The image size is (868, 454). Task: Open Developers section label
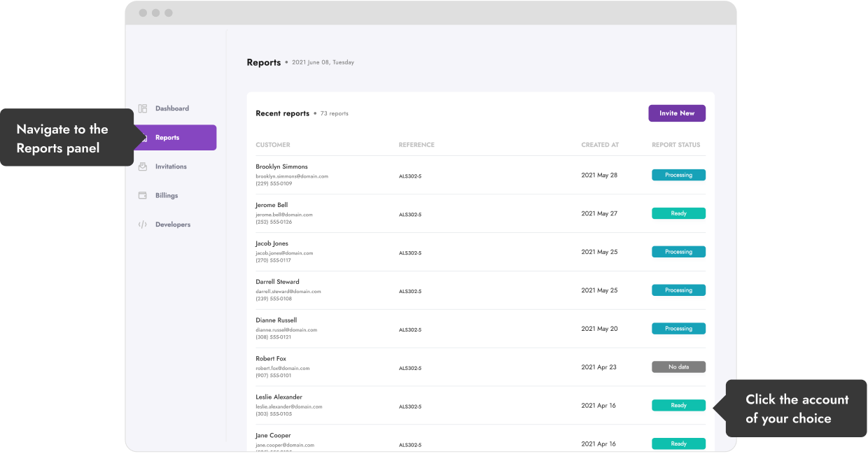point(173,225)
